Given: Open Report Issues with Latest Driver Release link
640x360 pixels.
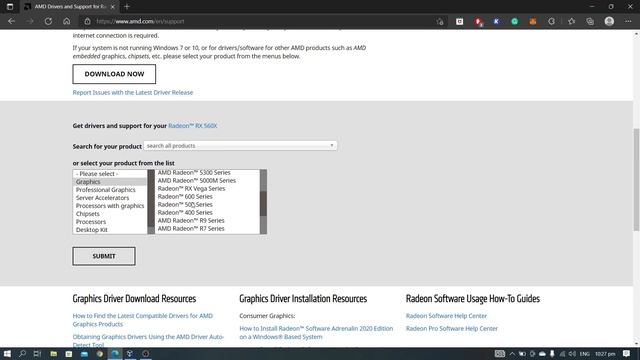Looking at the screenshot, I should 133,93.
